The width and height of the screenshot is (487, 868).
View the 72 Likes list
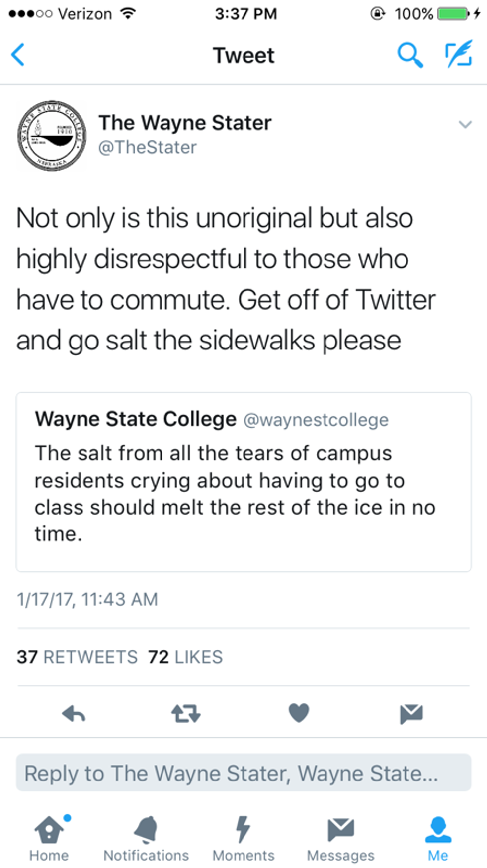click(185, 657)
